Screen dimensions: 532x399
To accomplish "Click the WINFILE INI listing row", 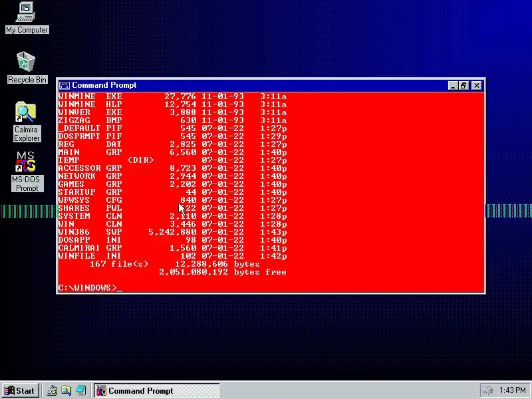I will click(x=172, y=256).
